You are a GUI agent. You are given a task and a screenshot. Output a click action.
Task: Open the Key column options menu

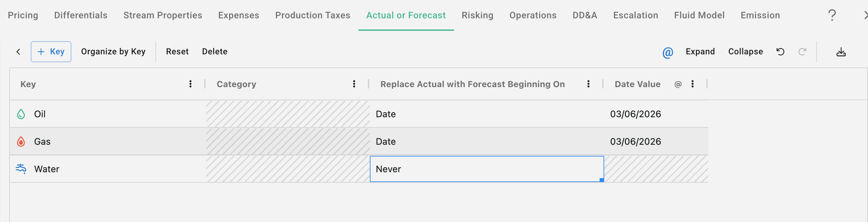tap(190, 84)
